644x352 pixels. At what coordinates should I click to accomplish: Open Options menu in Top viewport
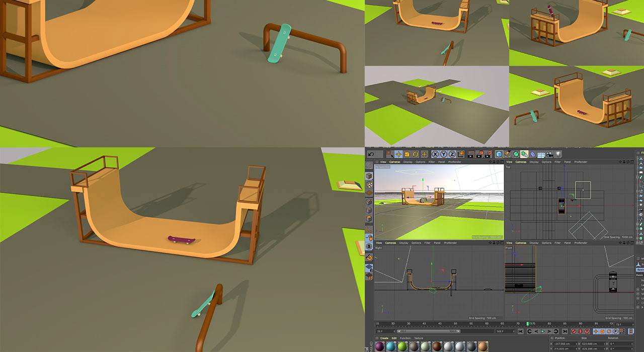coord(547,162)
